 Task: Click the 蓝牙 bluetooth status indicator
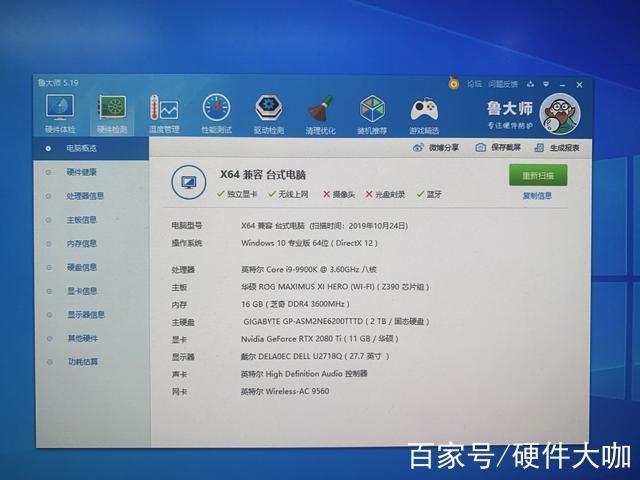pos(429,194)
